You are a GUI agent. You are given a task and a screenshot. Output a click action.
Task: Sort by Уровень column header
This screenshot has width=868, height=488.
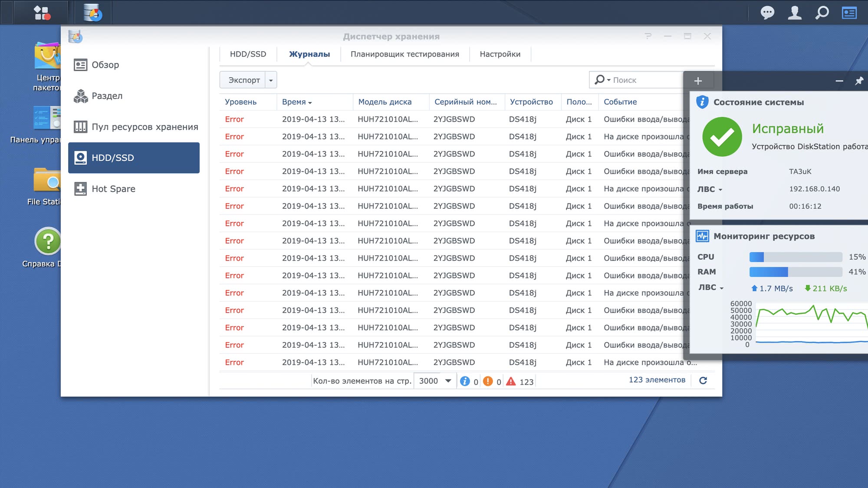pos(248,102)
